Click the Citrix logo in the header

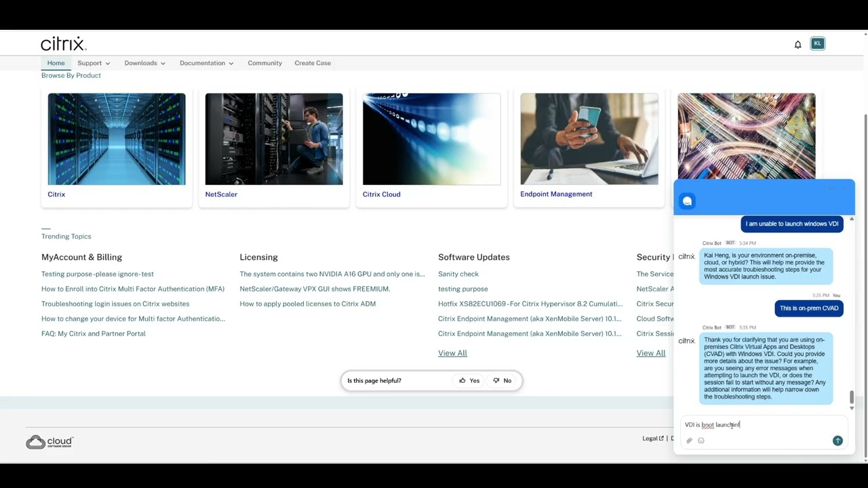pyautogui.click(x=63, y=44)
